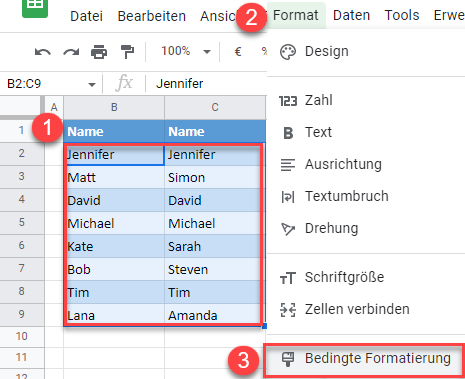Click cell Bob
The height and width of the screenshot is (379, 465).
point(114,269)
